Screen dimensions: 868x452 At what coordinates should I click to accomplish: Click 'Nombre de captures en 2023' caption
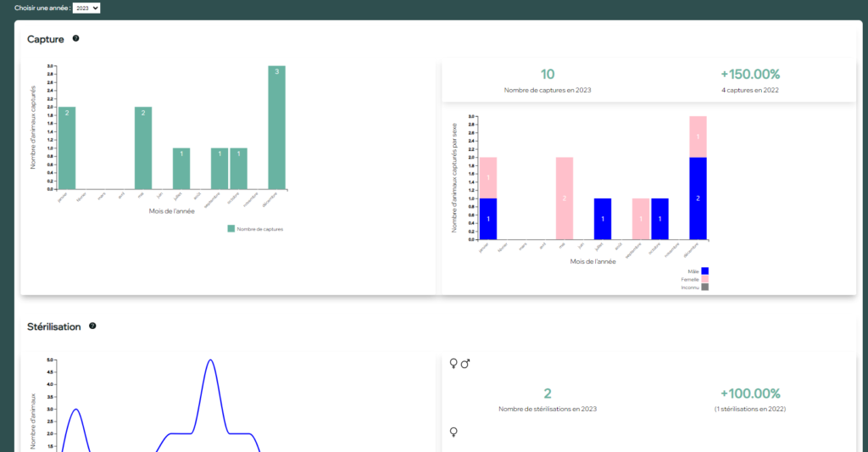[548, 90]
